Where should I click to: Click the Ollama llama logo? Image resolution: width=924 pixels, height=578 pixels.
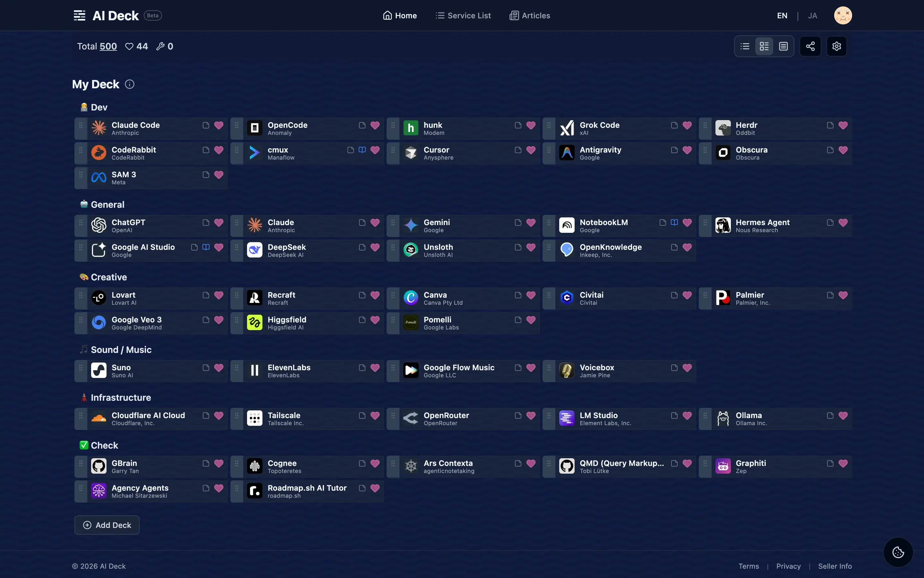point(723,418)
